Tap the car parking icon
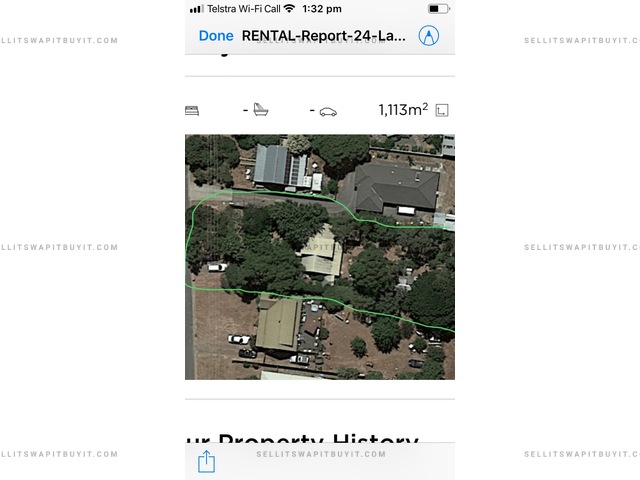Viewport: 640px width, 480px height. 328,111
